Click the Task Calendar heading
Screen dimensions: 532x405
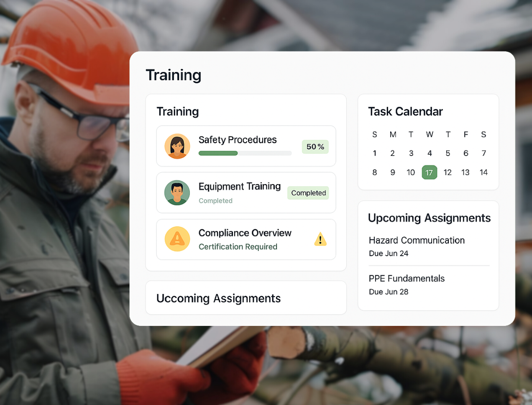[405, 112]
